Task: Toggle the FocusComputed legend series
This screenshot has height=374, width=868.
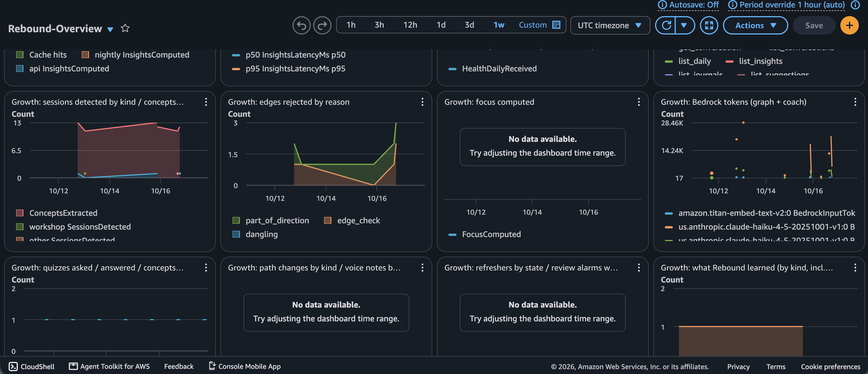Action: click(484, 234)
